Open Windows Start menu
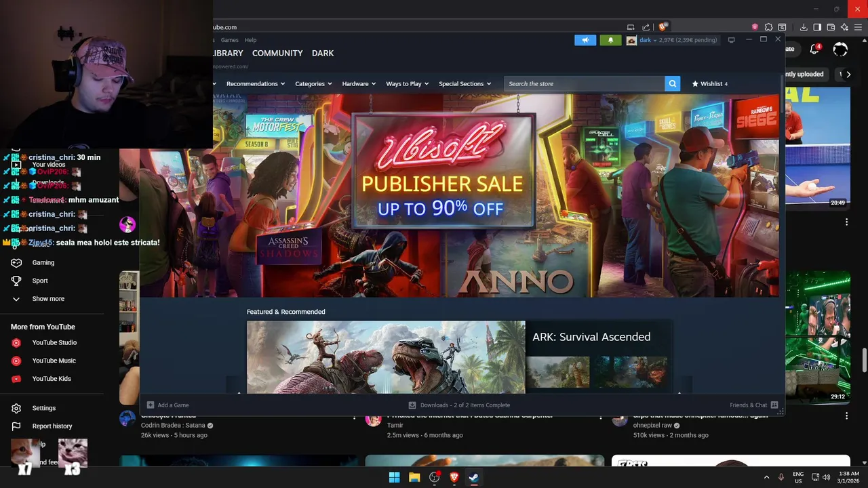This screenshot has height=488, width=868. coord(394,477)
